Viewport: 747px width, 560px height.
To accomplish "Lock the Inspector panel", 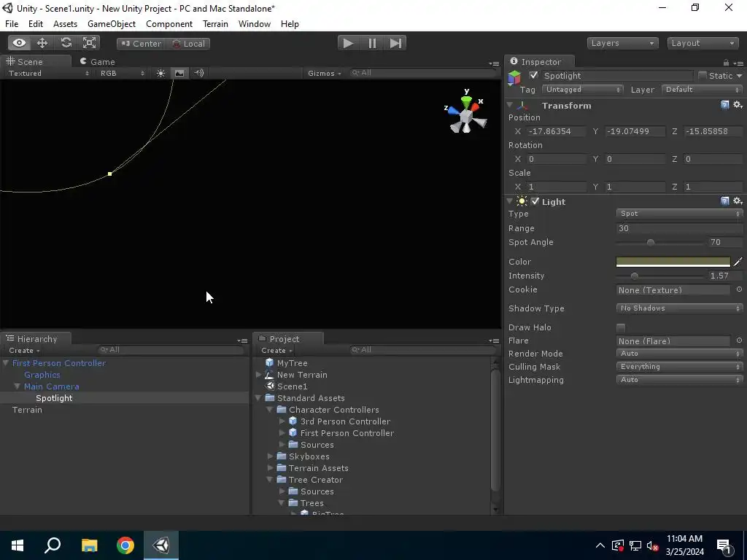I will pyautogui.click(x=726, y=63).
